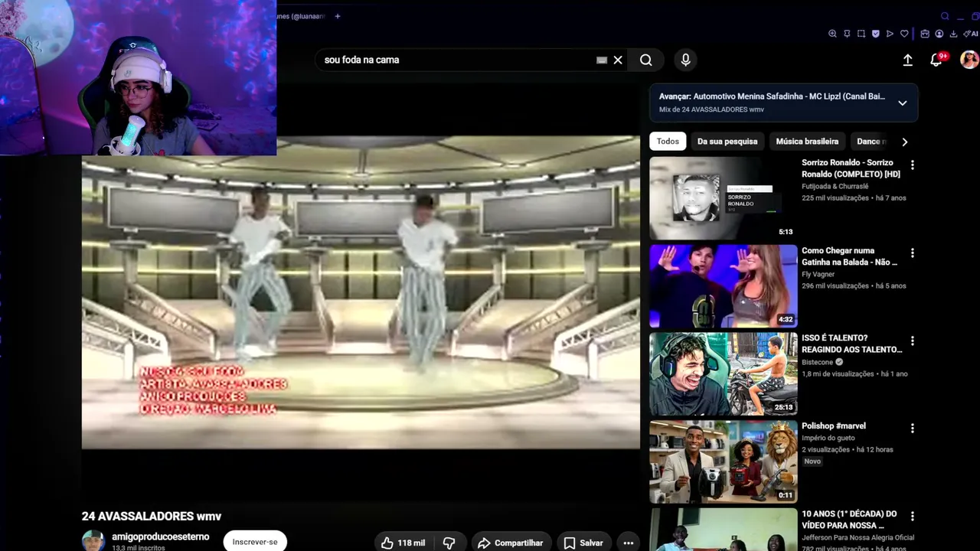The image size is (980, 551).
Task: Click the Salvar save button
Action: [x=583, y=543]
